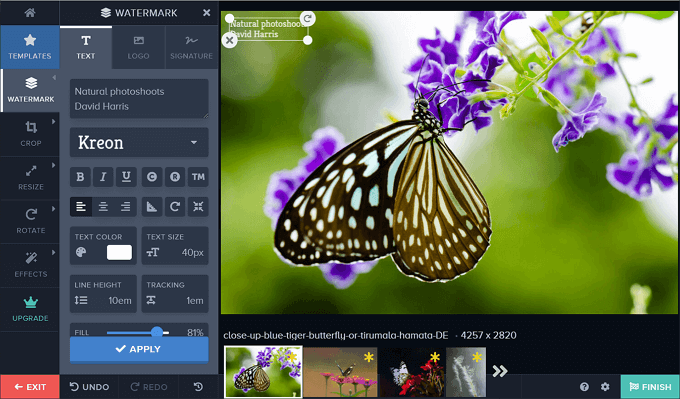Close the Watermark panel
Image resolution: width=680 pixels, height=399 pixels.
click(206, 13)
